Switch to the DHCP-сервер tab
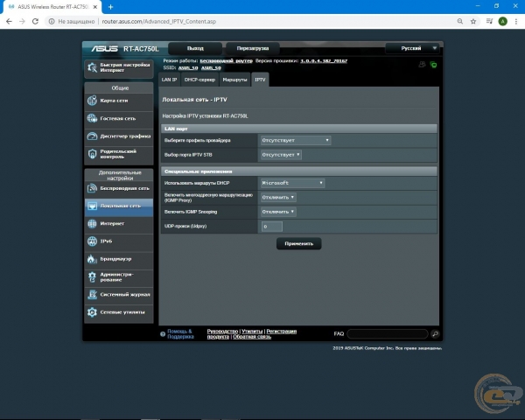 [x=199, y=80]
